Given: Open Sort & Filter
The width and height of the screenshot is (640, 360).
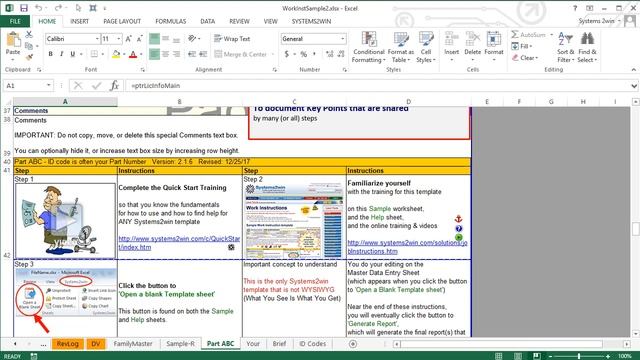Looking at the screenshot, I should [x=565, y=47].
